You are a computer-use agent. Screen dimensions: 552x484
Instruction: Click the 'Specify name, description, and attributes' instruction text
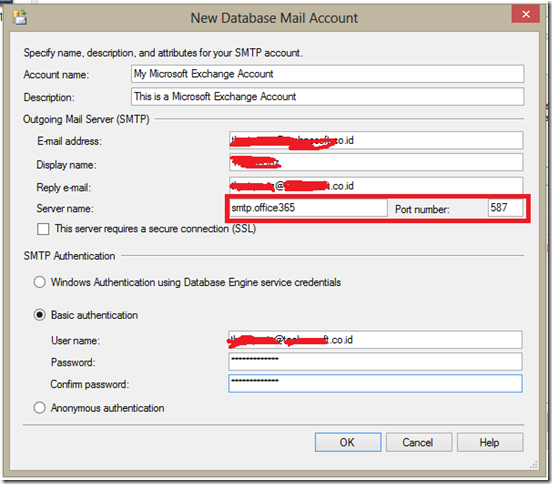[x=163, y=53]
